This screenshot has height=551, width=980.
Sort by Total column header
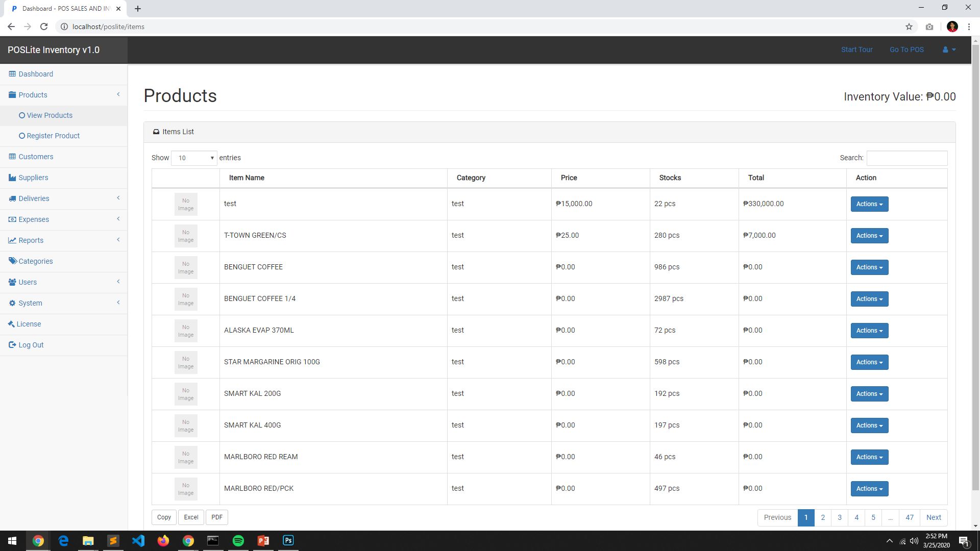point(792,178)
